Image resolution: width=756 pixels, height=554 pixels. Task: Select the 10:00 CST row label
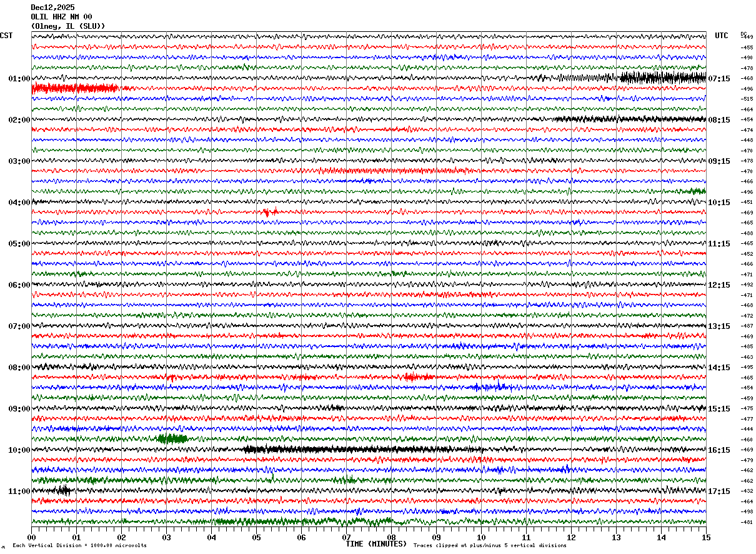[x=19, y=450]
